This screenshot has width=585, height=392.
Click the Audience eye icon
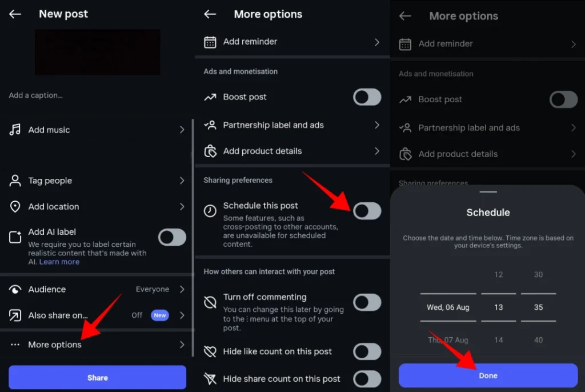(x=15, y=289)
